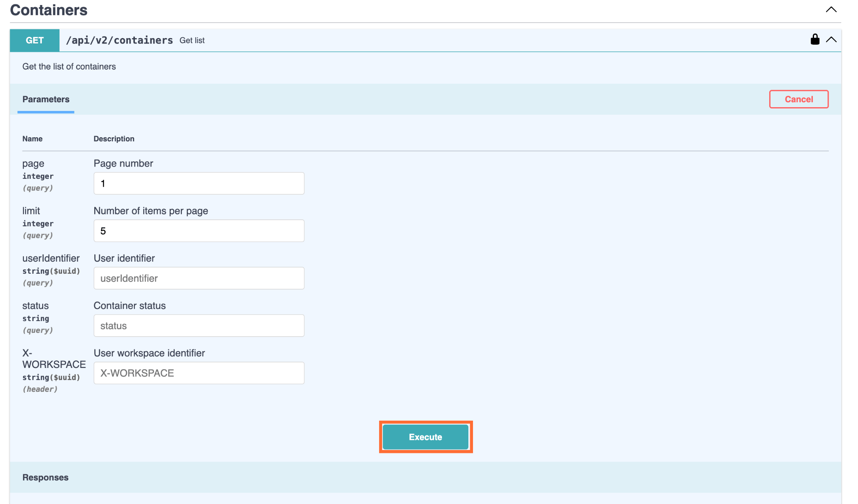Click the Responses section header
This screenshot has height=504, width=858.
coord(45,477)
